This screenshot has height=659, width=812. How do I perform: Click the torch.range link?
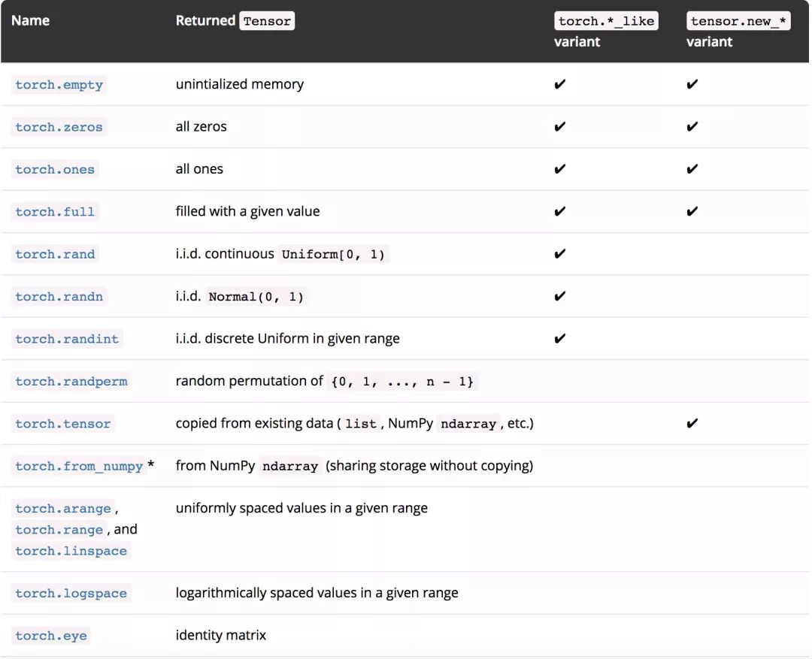[59, 530]
